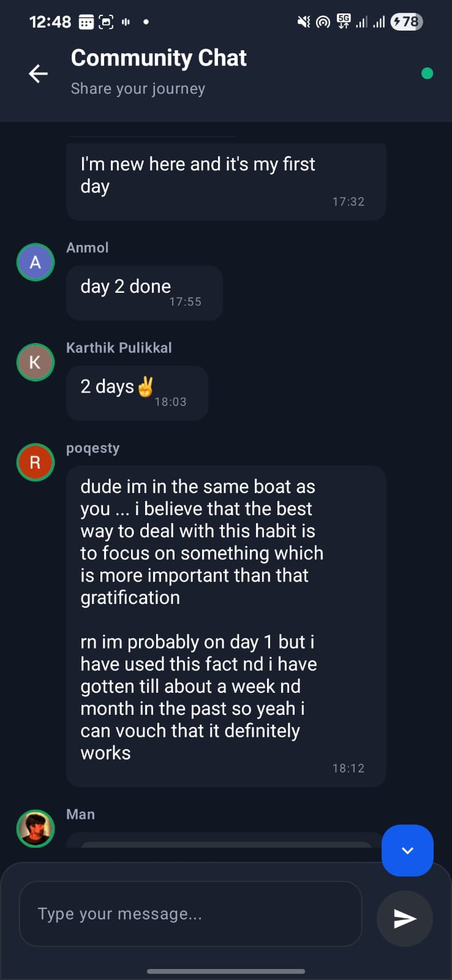This screenshot has height=980, width=452.
Task: Tap the back arrow icon
Action: coord(38,73)
